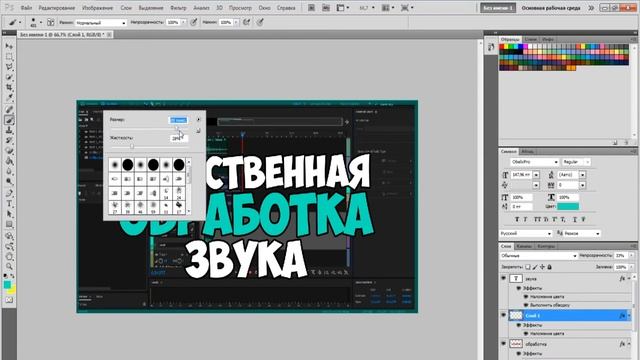Launch Mini Bridge from application bar
This screenshot has height=360, width=640.
[x=326, y=8]
